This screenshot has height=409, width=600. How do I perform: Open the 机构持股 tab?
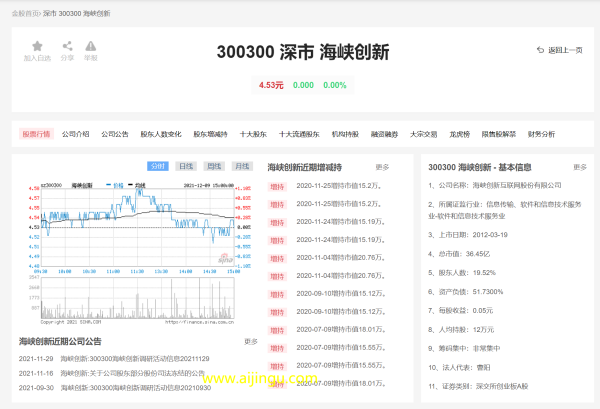point(345,134)
